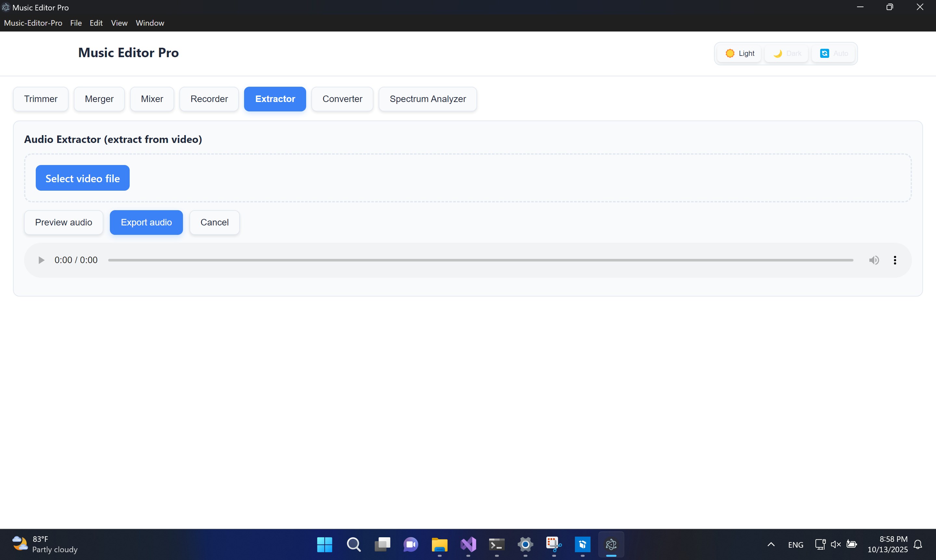Click the Music Editor Pro heading
The height and width of the screenshot is (560, 936).
pos(128,52)
